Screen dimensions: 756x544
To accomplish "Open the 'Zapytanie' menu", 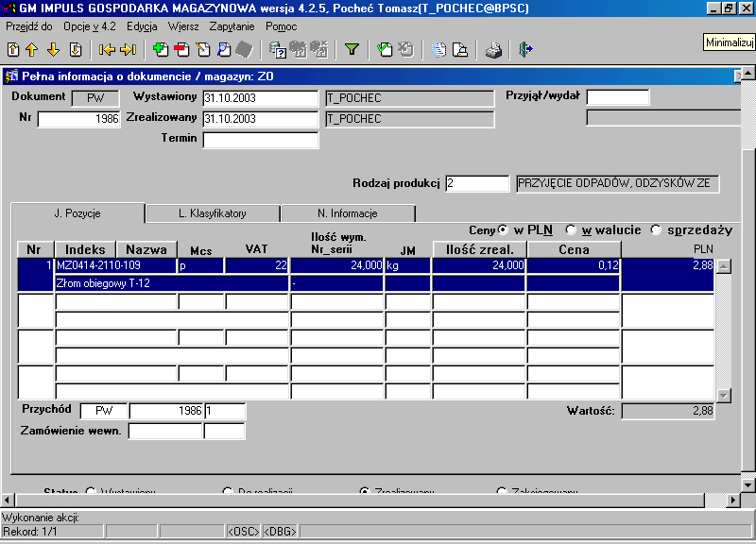I will pos(232,26).
